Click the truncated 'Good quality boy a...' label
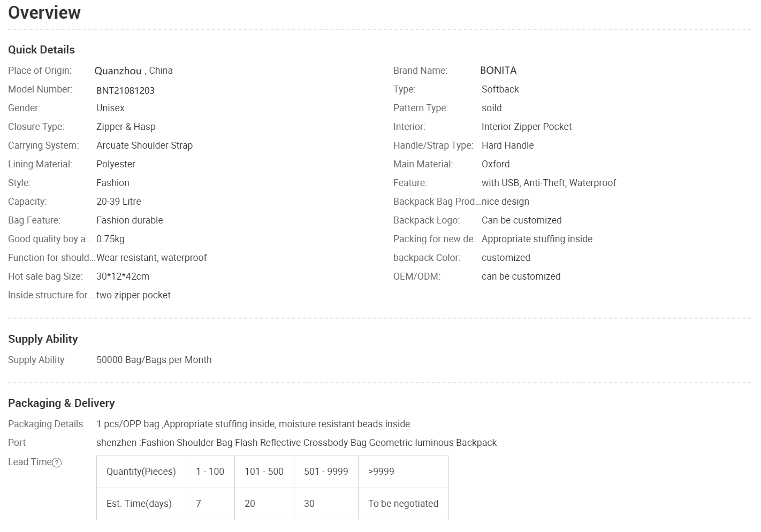The image size is (761, 532). [50, 239]
